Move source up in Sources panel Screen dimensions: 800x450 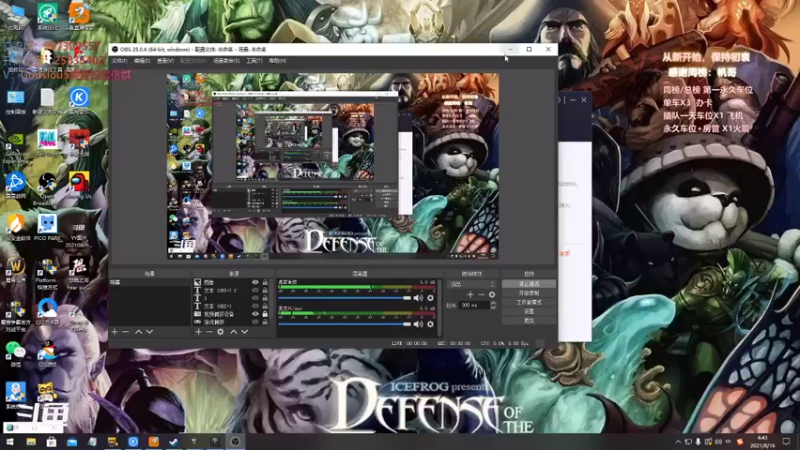233,332
